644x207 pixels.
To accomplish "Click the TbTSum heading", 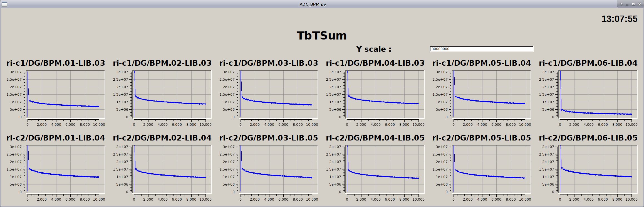I will point(322,36).
